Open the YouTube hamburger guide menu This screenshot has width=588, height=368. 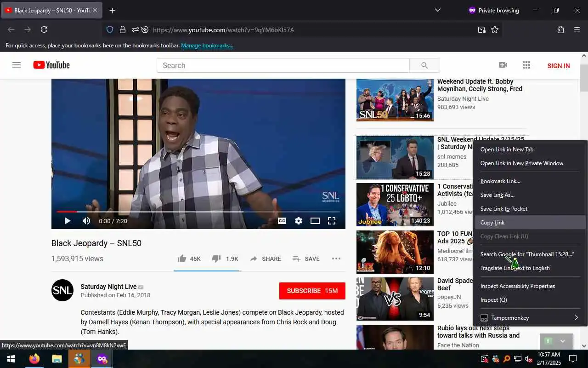[17, 65]
